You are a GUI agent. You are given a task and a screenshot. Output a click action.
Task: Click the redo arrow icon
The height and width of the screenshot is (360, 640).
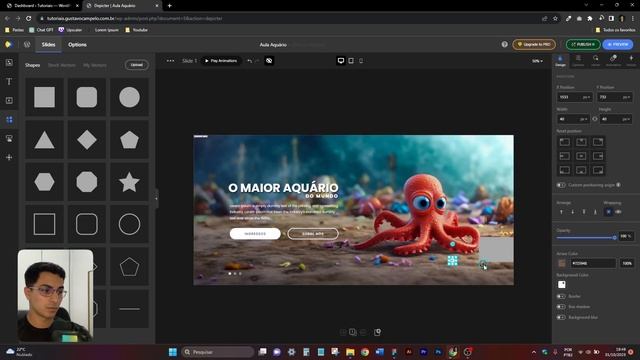[x=257, y=61]
